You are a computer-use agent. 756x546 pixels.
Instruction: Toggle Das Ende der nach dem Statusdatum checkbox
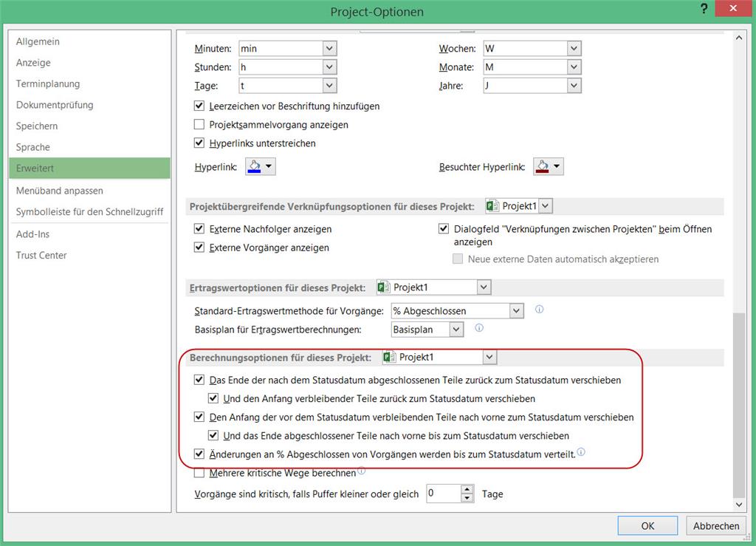199,380
